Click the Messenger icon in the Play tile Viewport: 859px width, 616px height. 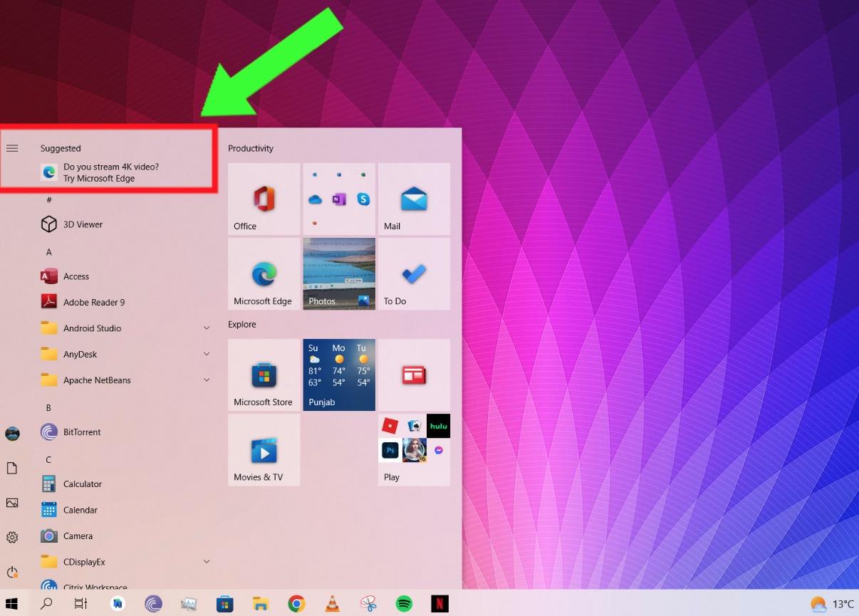pyautogui.click(x=439, y=450)
